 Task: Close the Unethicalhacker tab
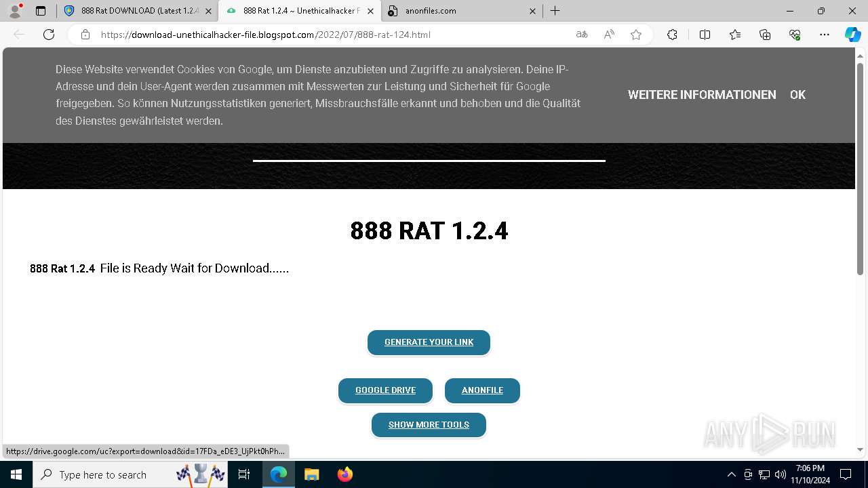[x=370, y=11]
